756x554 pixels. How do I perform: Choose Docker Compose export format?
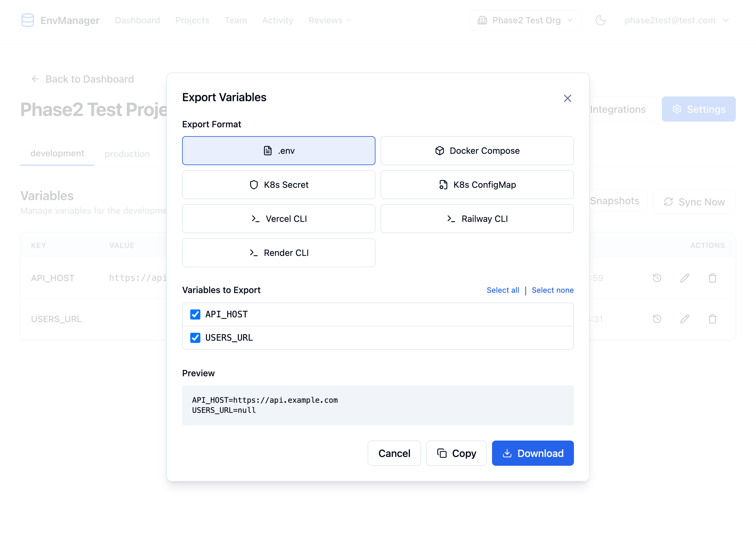coord(477,151)
